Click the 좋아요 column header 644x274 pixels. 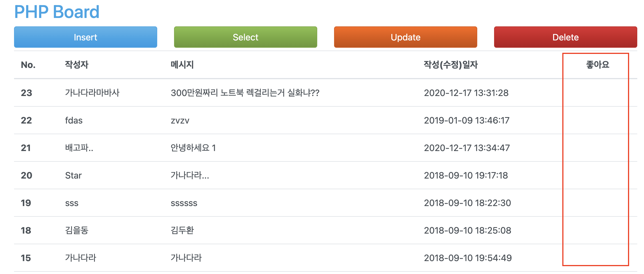(x=597, y=65)
